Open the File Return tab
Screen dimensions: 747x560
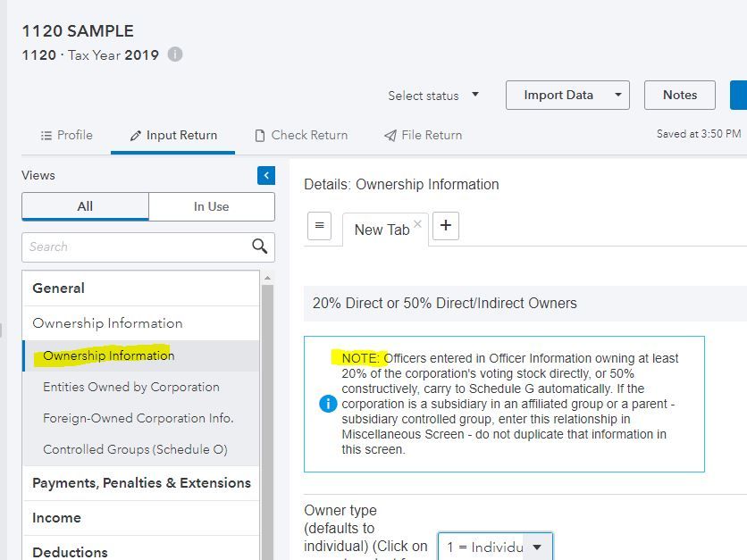pos(423,135)
